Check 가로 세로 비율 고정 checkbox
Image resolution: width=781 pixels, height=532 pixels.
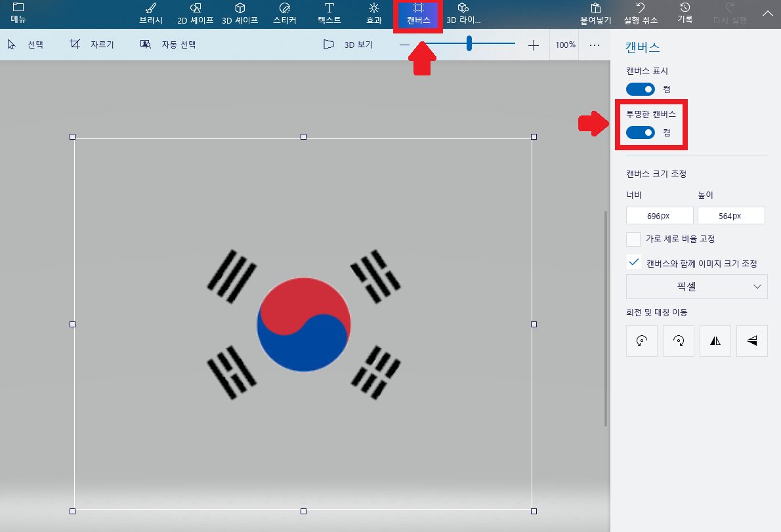pos(633,239)
